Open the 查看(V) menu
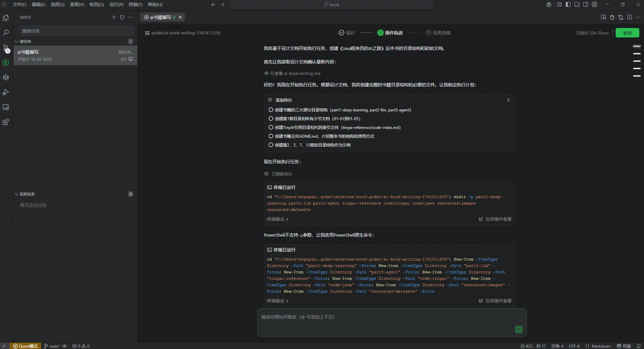This screenshot has height=349, width=644. [x=77, y=4]
